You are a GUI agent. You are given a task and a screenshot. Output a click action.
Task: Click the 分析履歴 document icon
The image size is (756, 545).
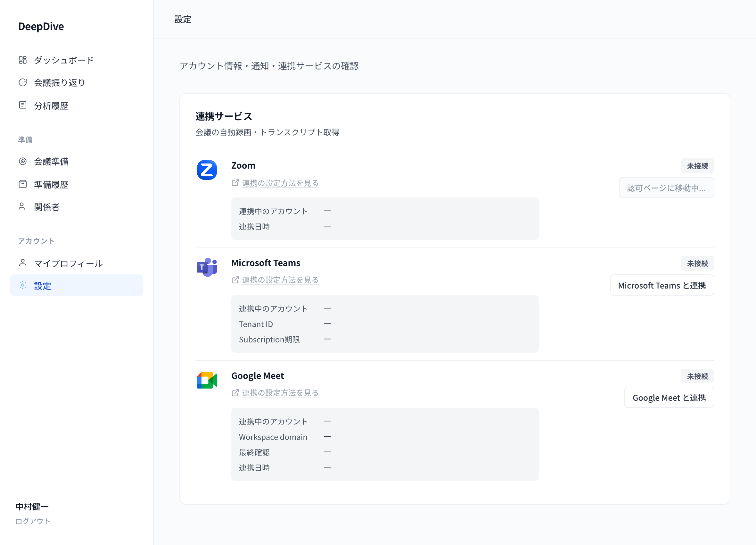(23, 105)
